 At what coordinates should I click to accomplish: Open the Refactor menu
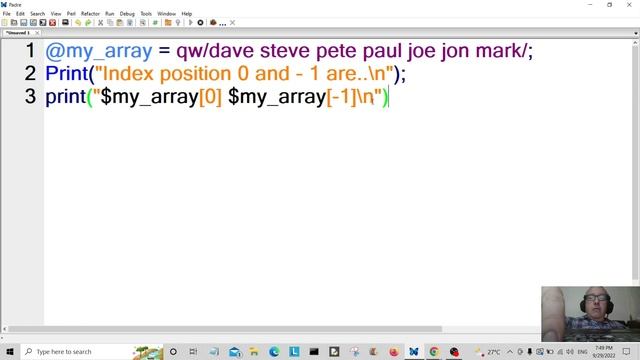click(x=90, y=13)
